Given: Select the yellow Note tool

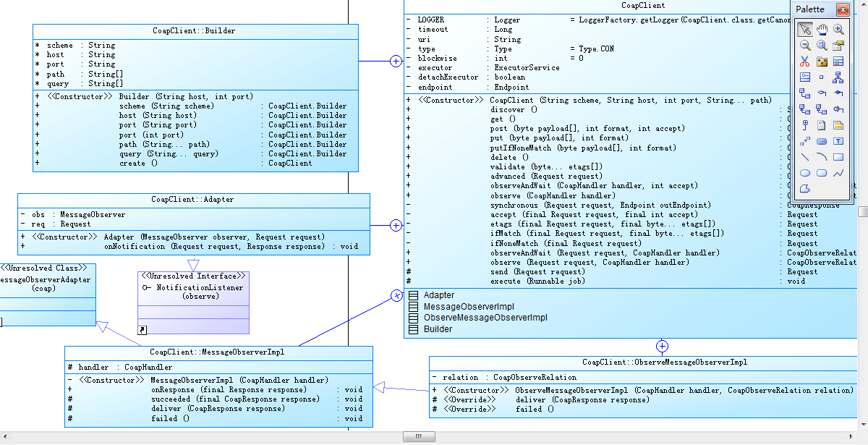Looking at the screenshot, I should tap(838, 124).
